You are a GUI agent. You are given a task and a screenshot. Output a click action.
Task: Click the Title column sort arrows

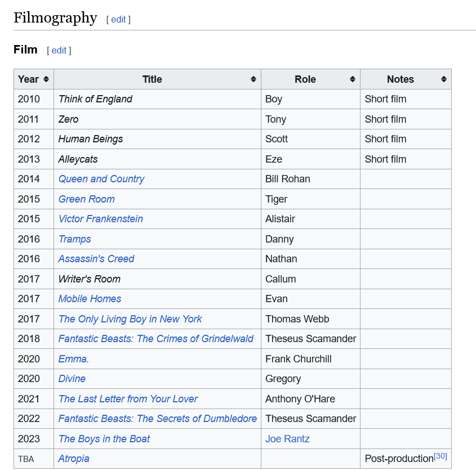pyautogui.click(x=253, y=79)
